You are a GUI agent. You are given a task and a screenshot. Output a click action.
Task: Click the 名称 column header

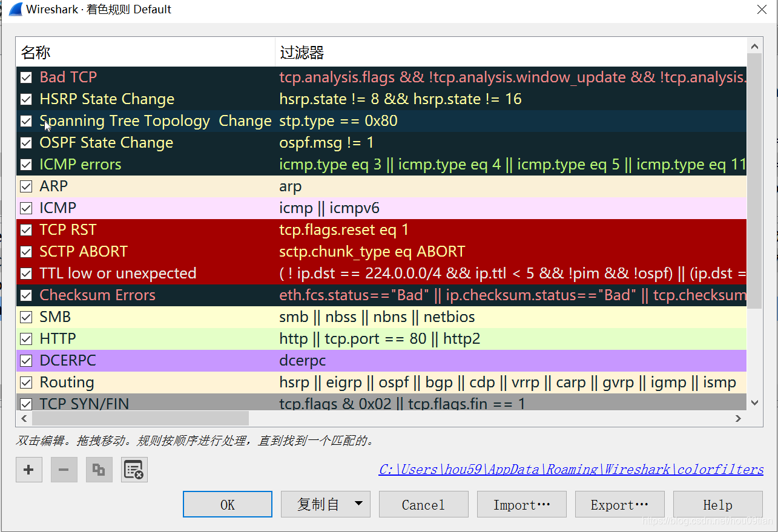[x=145, y=52]
